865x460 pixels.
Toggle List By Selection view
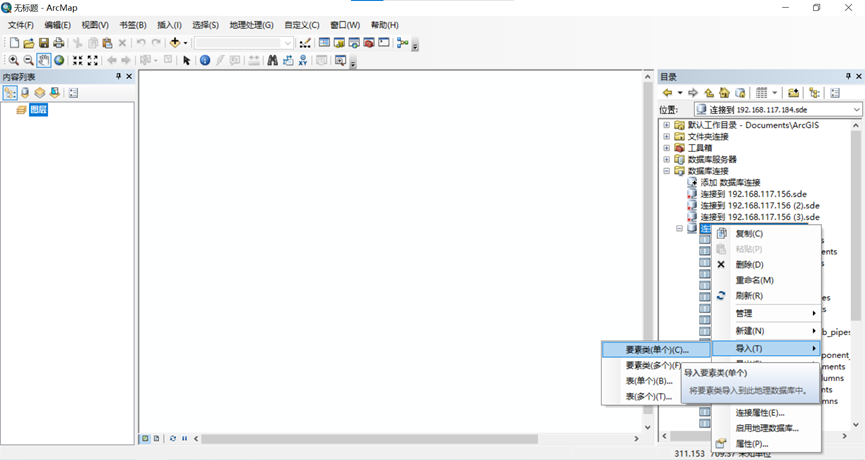pos(55,93)
